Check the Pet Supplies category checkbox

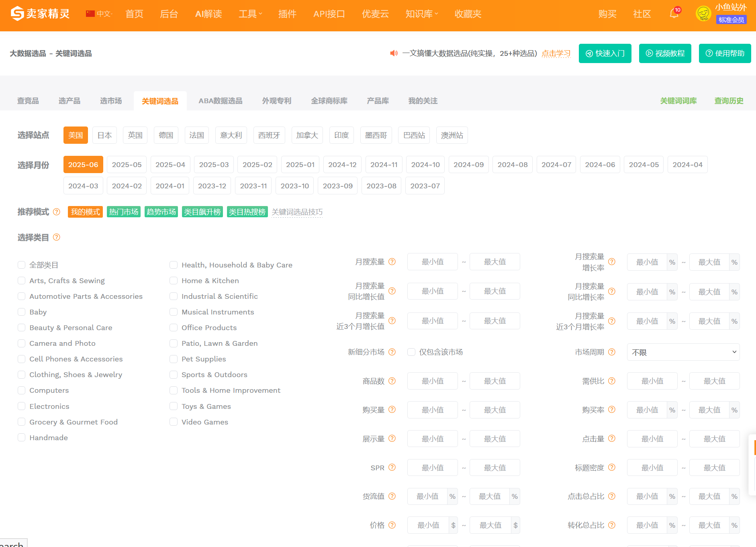tap(174, 359)
